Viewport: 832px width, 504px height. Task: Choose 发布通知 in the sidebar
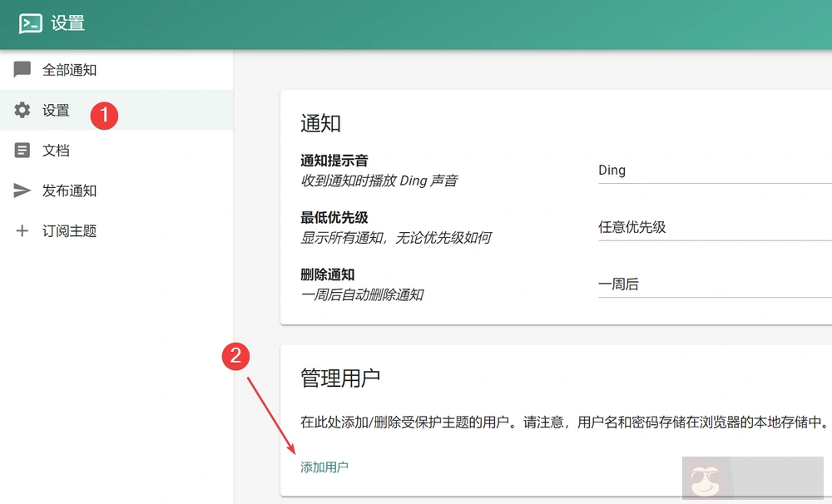pyautogui.click(x=70, y=190)
